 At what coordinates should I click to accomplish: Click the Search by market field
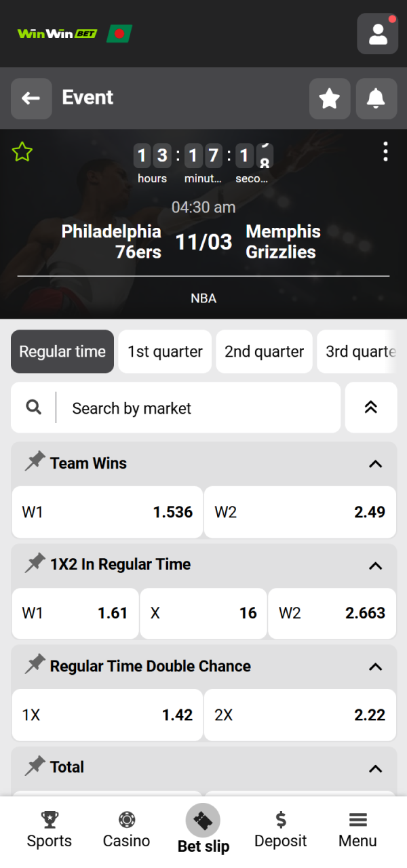(x=170, y=408)
